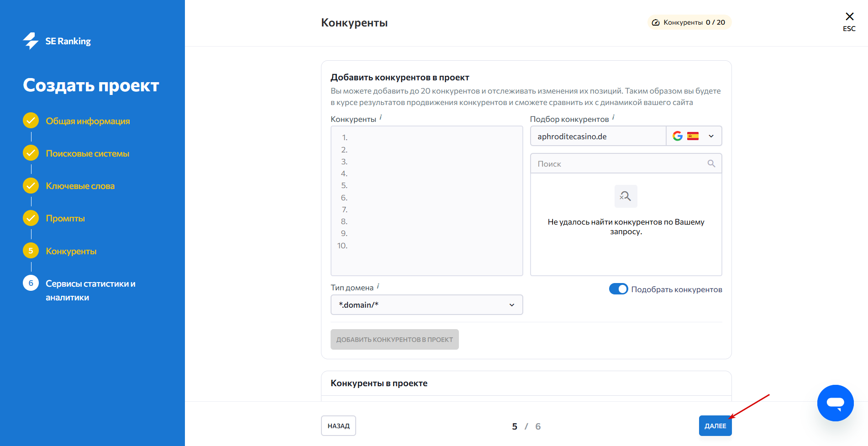Click the Конкуренты numbered list textarea

(426, 201)
